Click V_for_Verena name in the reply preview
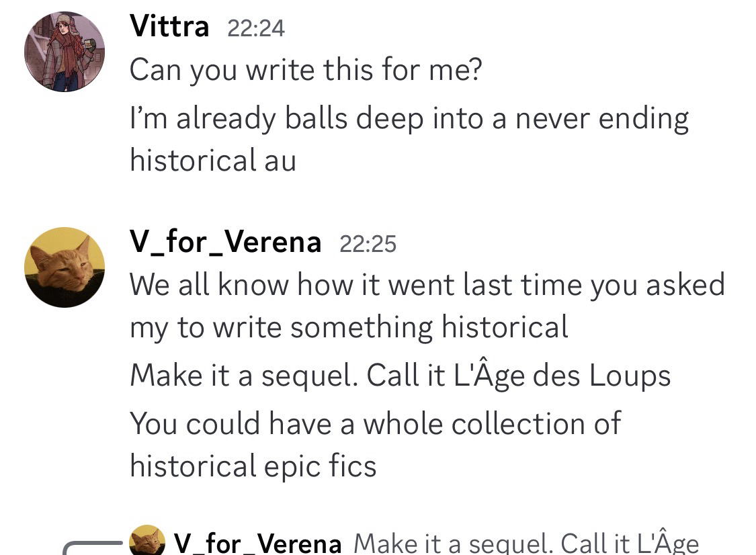The image size is (756, 555). (257, 543)
